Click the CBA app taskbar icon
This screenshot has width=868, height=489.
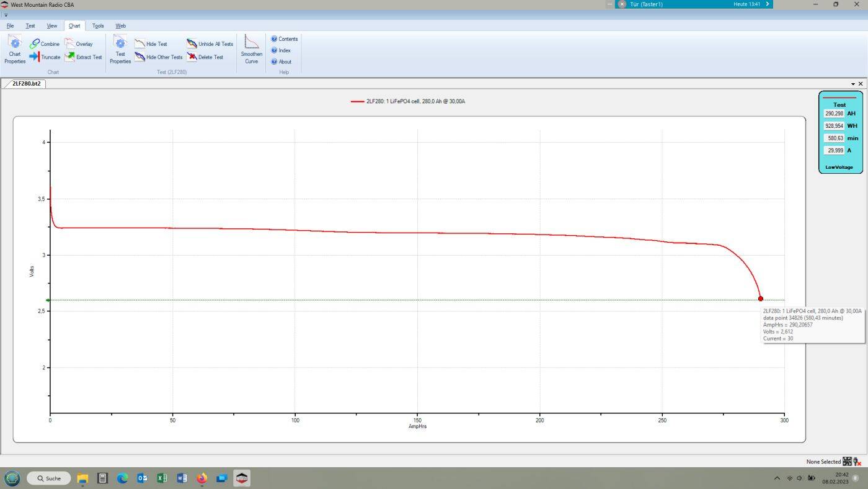coord(242,478)
